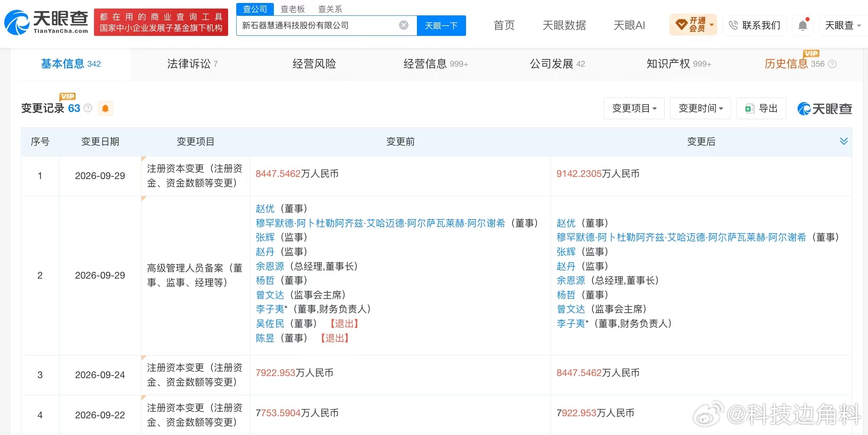Open the long 穆罕默德 director link in 变更前
This screenshot has height=435, width=868.
[x=380, y=223]
